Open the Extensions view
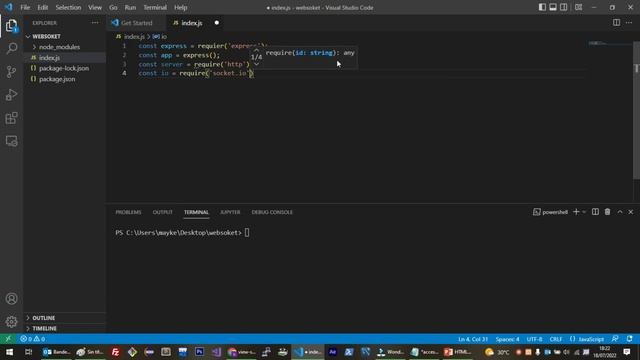The image size is (640, 360). point(11,118)
